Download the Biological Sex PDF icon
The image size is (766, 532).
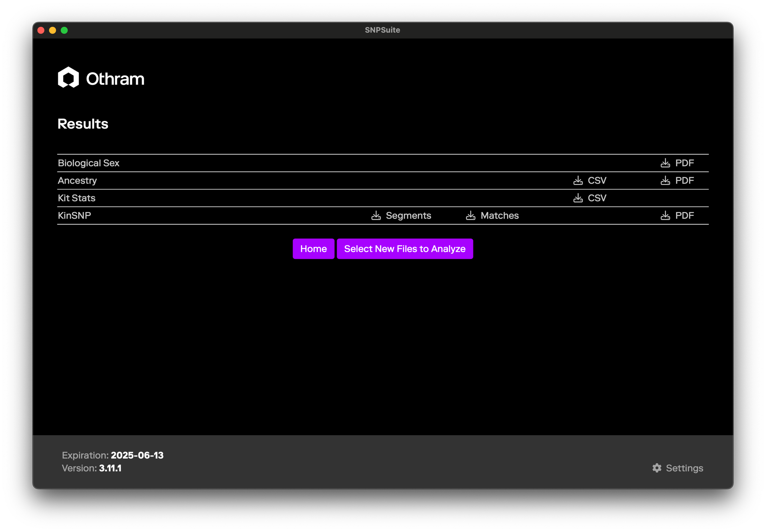665,163
